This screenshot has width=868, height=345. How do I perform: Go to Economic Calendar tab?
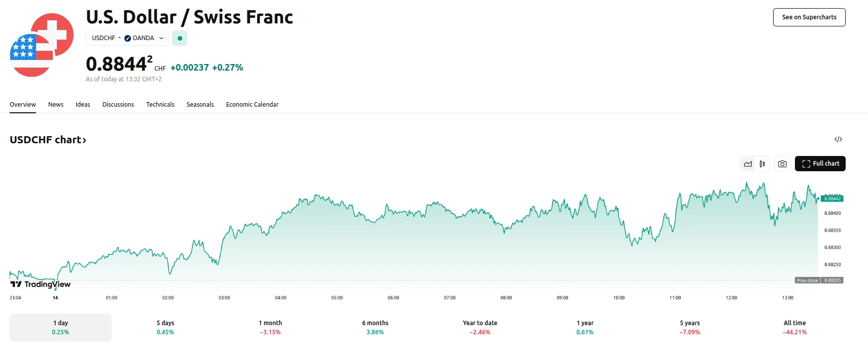(252, 105)
